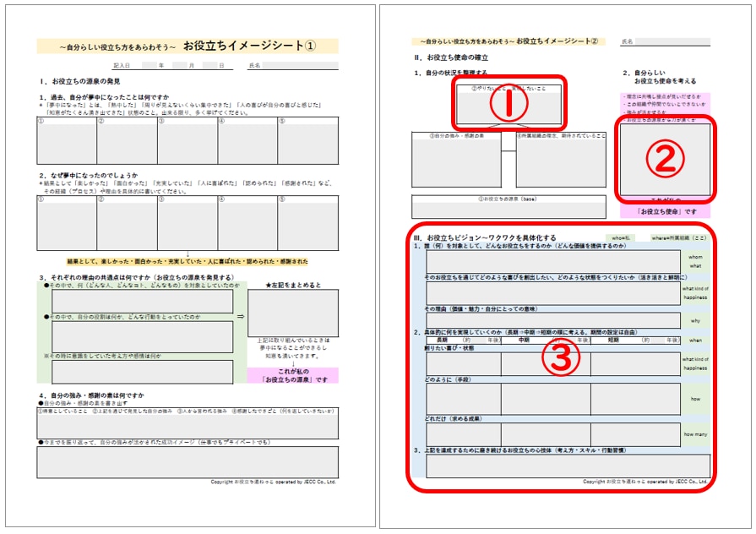Click the heading III. お役立ちビジョン
Viewport: 756px width, 534px height.
485,237
